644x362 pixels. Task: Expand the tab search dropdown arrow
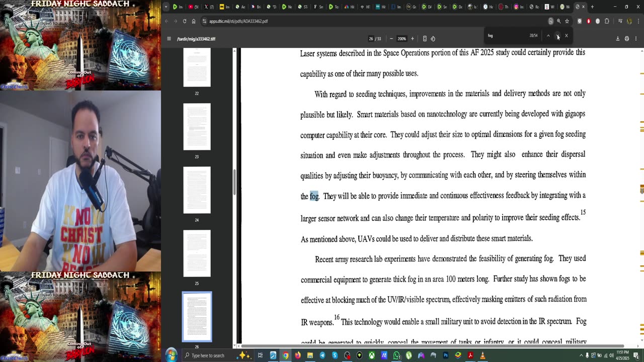point(166,7)
